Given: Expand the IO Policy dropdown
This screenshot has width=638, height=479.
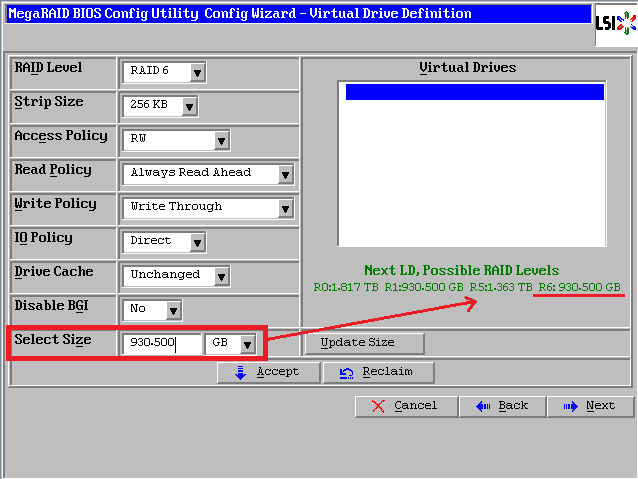Looking at the screenshot, I should coord(197,242).
